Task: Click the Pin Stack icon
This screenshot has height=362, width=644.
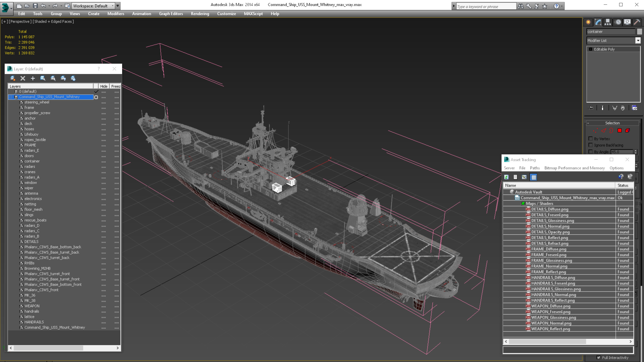Action: point(591,108)
